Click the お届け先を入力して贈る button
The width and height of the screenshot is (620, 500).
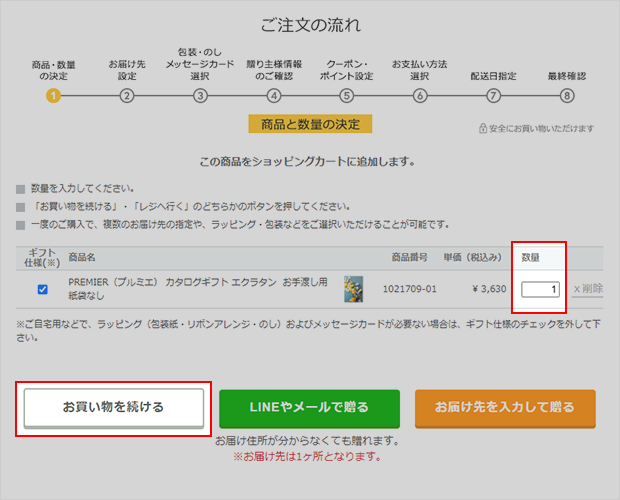pos(505,408)
